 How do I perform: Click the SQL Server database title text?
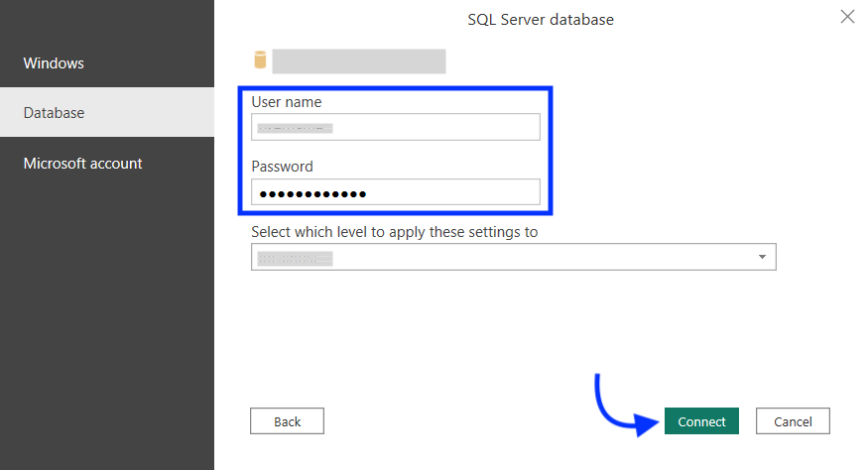pos(541,20)
